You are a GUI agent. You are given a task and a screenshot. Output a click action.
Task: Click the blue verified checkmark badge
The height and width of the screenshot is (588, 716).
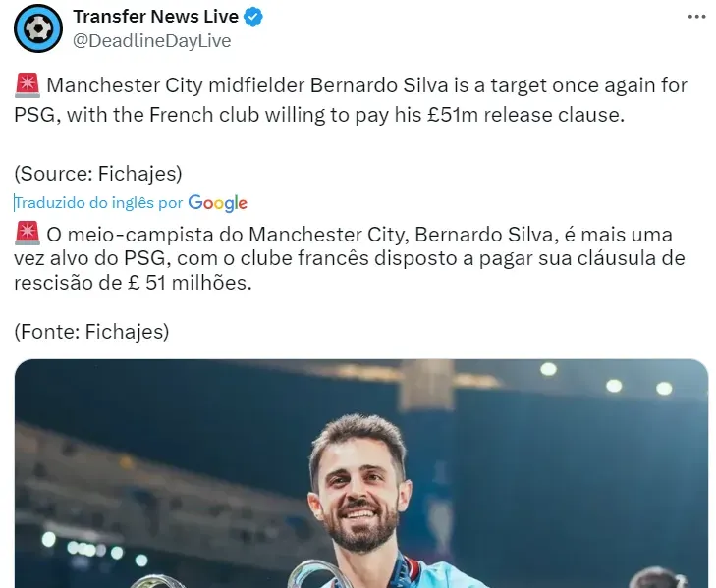coord(253,17)
